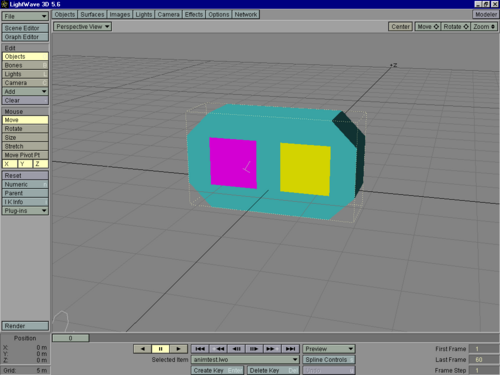
Task: Open the Images panel tab
Action: [x=120, y=15]
